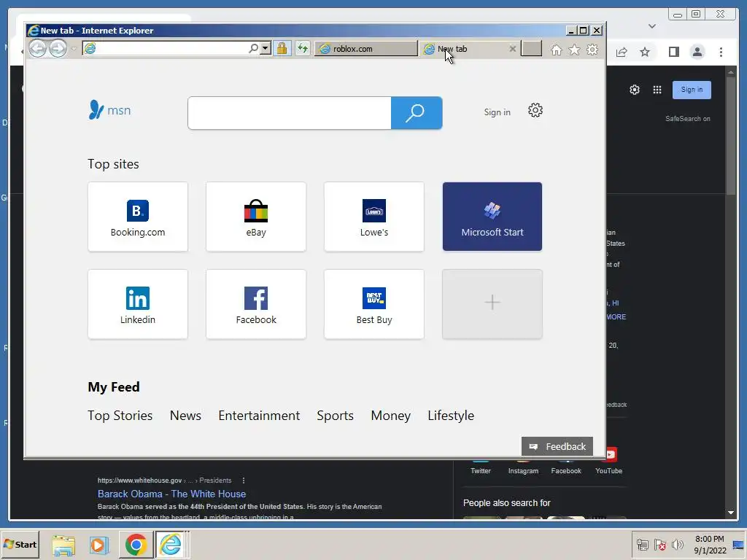Screen dimensions: 747x560
Task: Open Google quick settings gear in Chrome
Action: click(x=634, y=90)
